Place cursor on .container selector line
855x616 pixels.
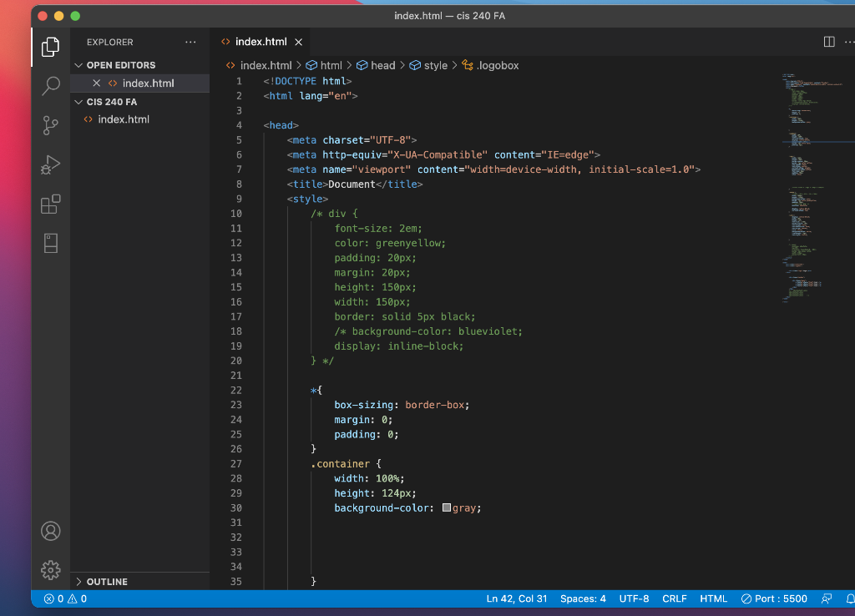point(347,463)
